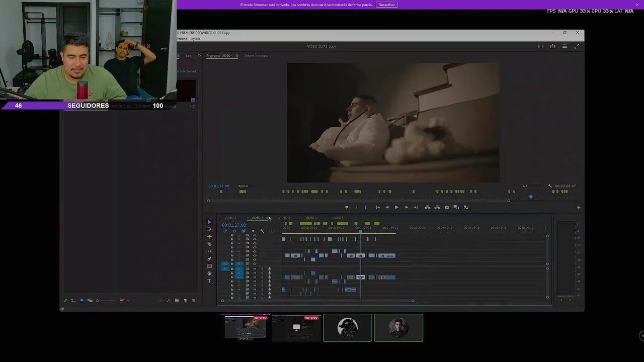Toggle snap in timeline
Viewport: 644px width, 362px height.
tap(234, 231)
